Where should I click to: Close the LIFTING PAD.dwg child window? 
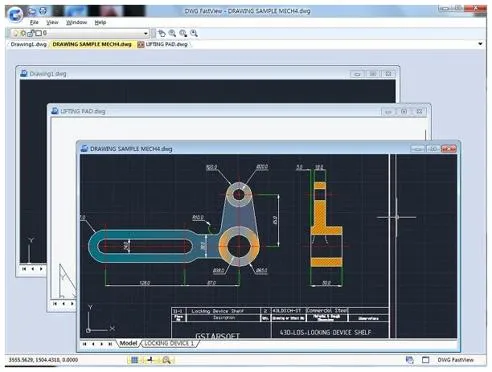(x=419, y=112)
